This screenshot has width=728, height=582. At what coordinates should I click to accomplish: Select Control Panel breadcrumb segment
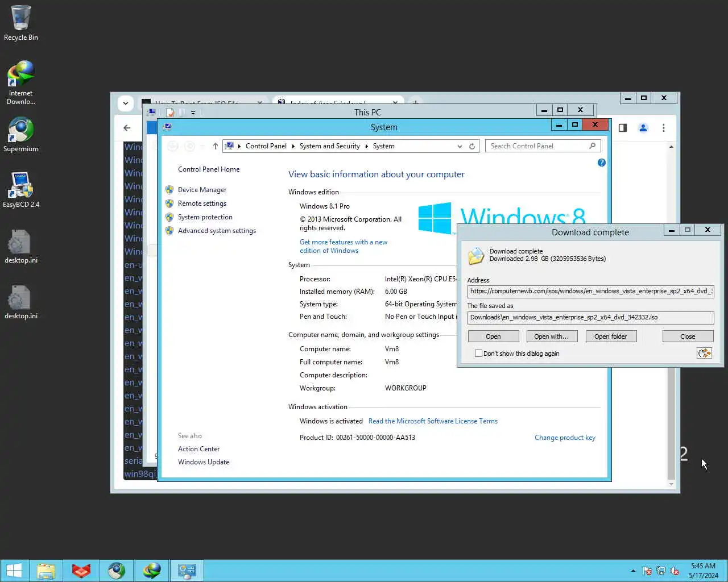(266, 146)
